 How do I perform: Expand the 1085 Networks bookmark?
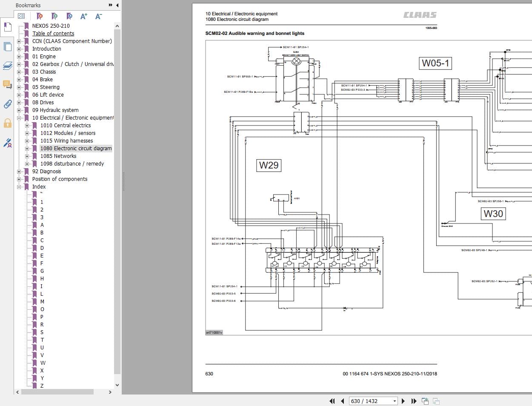pos(27,156)
